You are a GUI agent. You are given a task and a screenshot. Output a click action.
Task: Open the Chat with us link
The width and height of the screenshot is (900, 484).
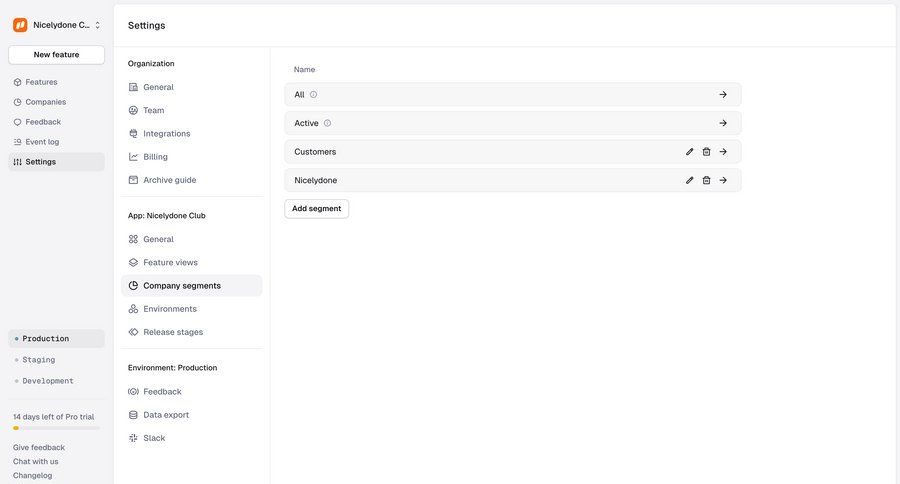[x=36, y=462]
